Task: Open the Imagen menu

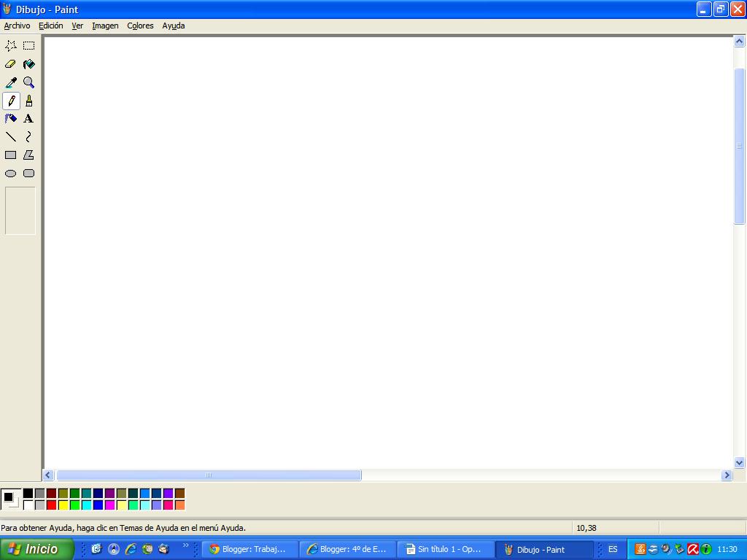Action: coord(105,26)
